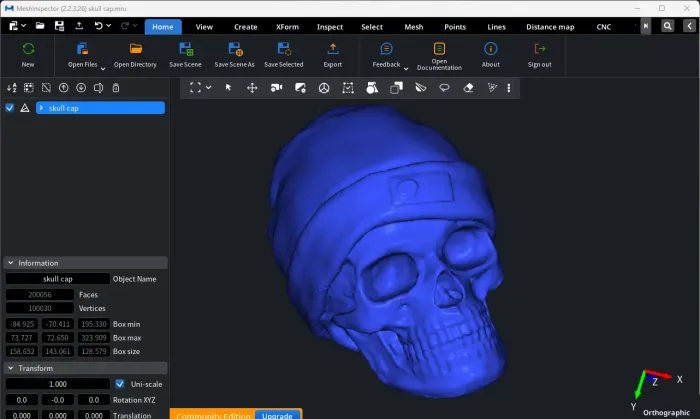The height and width of the screenshot is (419, 700).
Task: Select the move/translate arrows tool in viewport toolbar
Action: click(252, 88)
